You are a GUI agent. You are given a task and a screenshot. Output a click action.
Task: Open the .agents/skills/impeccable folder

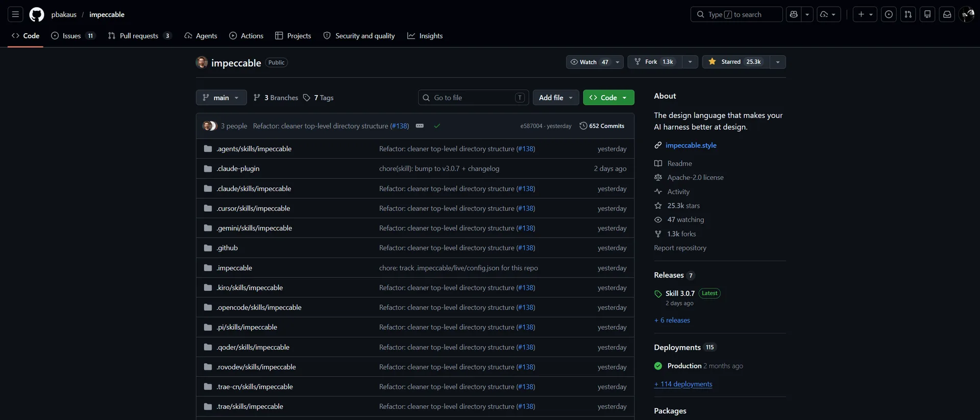click(254, 149)
